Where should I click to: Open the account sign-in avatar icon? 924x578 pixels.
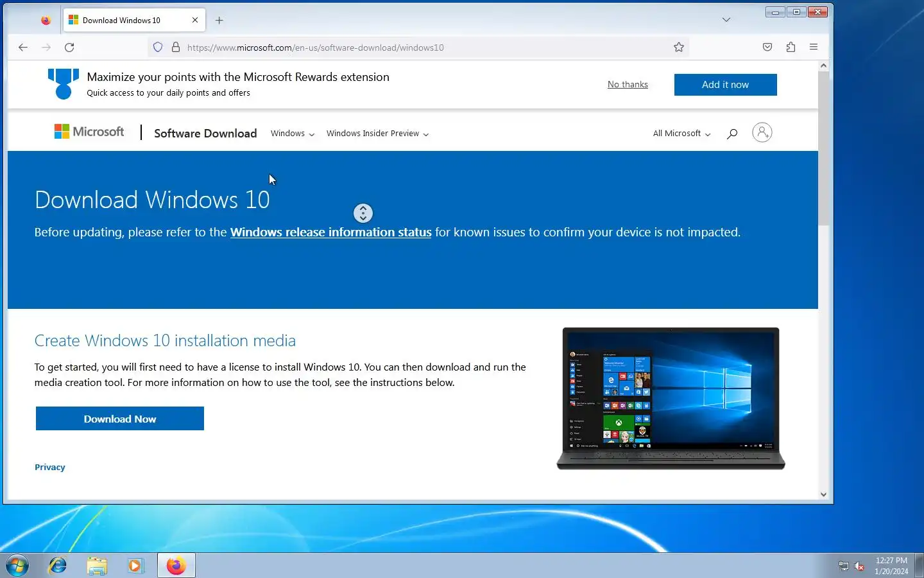762,133
